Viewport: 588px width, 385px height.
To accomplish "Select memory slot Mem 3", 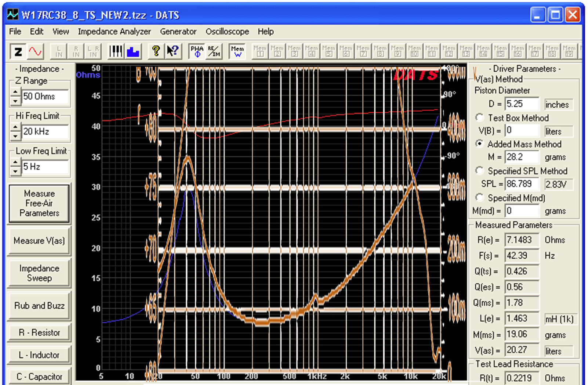I will pos(294,51).
